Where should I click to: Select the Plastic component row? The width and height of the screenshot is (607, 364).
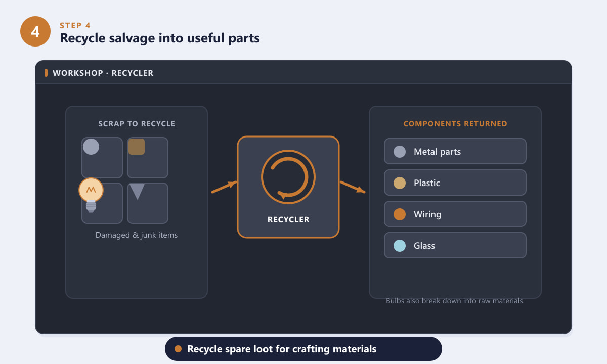pos(455,183)
